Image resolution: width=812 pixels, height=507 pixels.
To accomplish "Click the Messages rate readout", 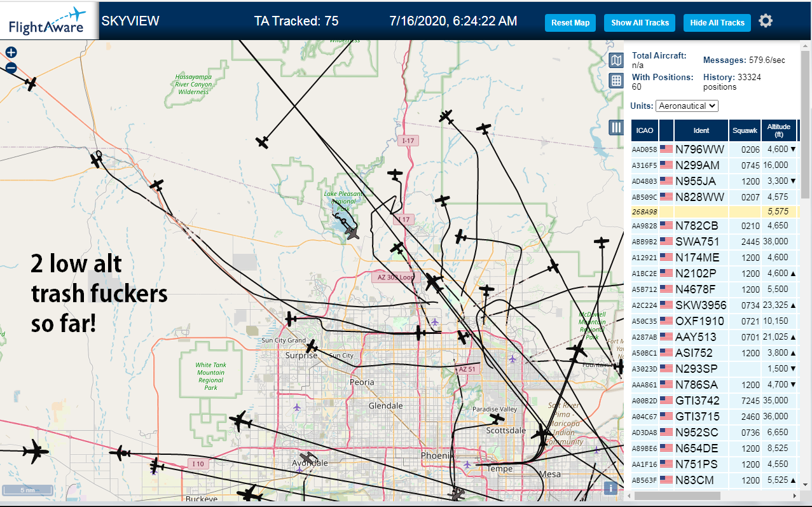I will (744, 60).
